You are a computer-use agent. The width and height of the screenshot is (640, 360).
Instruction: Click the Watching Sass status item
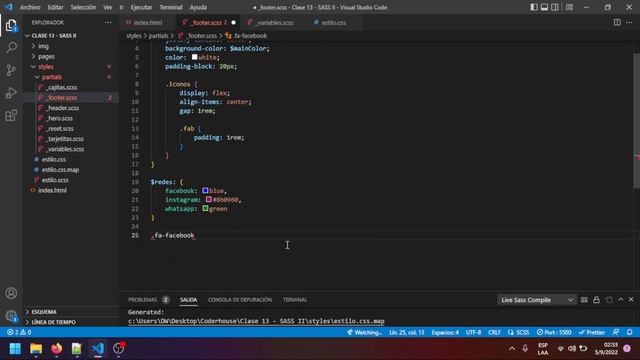coord(364,332)
